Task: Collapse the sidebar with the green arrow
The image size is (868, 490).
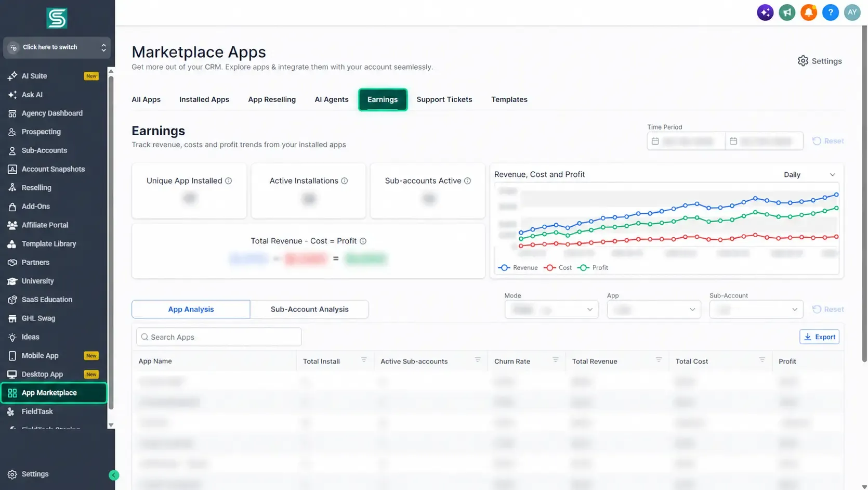Action: tap(114, 475)
